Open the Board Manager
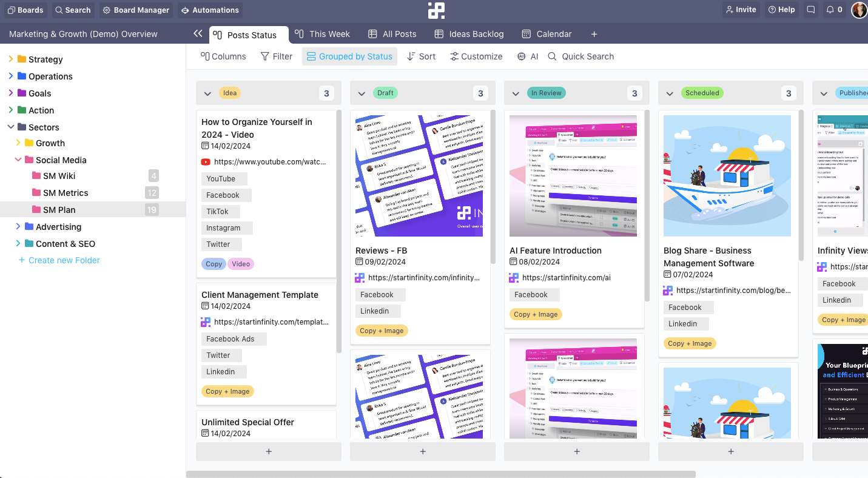The height and width of the screenshot is (478, 868). point(136,10)
